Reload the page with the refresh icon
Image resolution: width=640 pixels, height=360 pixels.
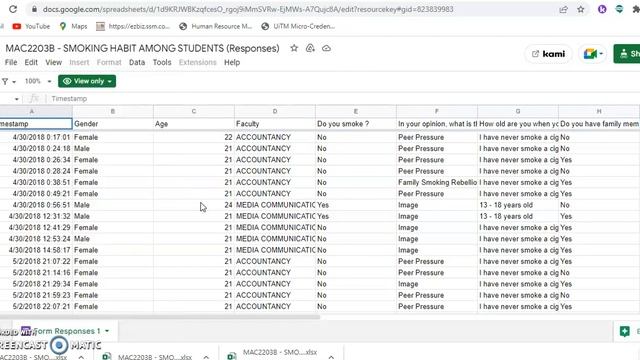(13, 9)
